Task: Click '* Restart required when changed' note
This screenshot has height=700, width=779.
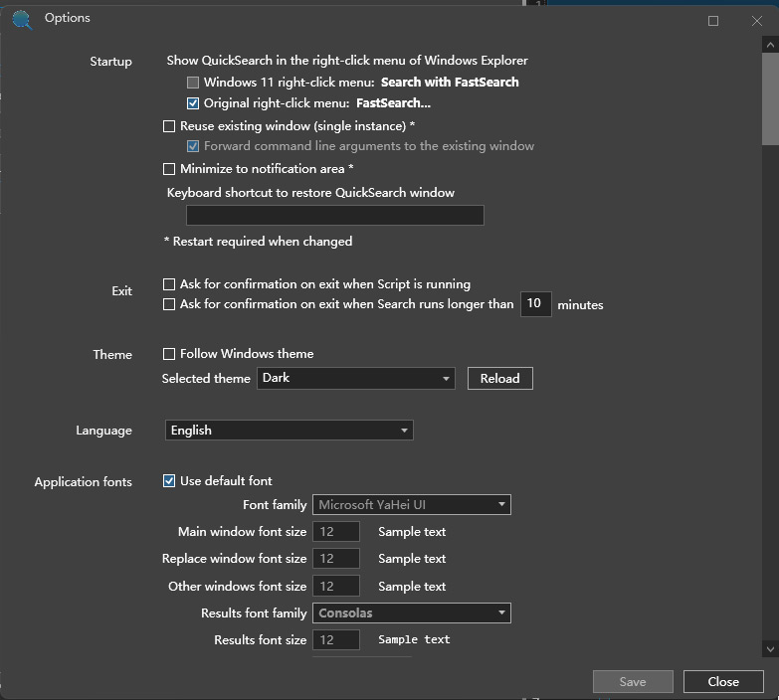Action: 258,242
